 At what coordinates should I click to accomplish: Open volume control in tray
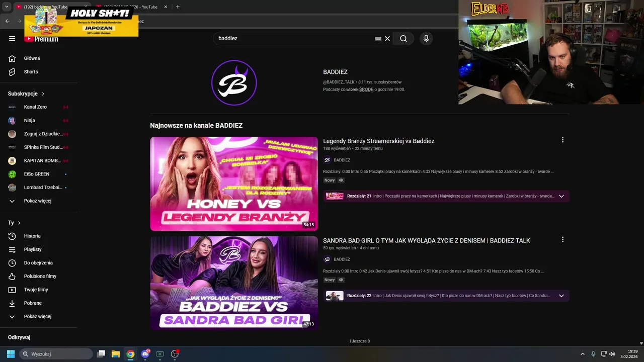[612, 354]
